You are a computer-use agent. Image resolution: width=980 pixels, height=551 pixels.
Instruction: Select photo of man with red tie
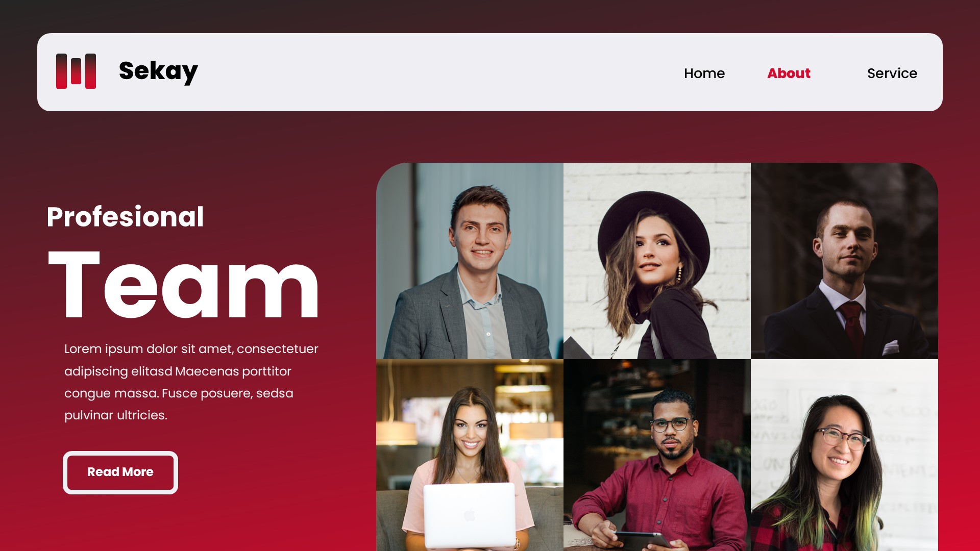tap(844, 261)
